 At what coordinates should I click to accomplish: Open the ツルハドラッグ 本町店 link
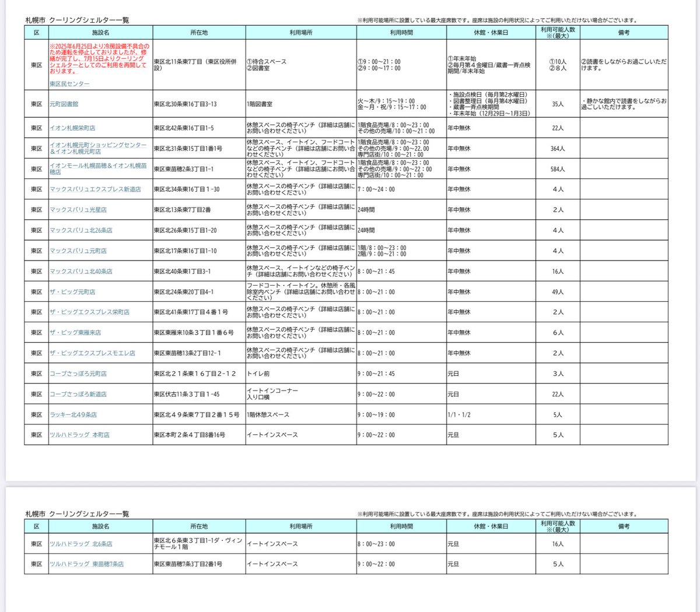click(79, 435)
